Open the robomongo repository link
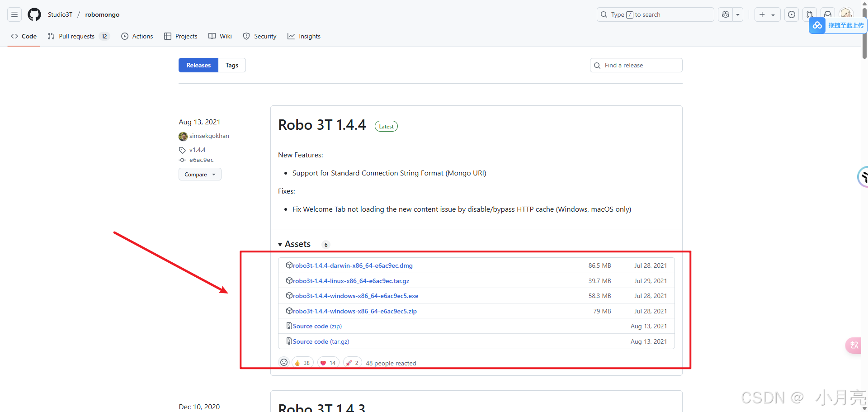This screenshot has height=412, width=868. pyautogui.click(x=102, y=14)
